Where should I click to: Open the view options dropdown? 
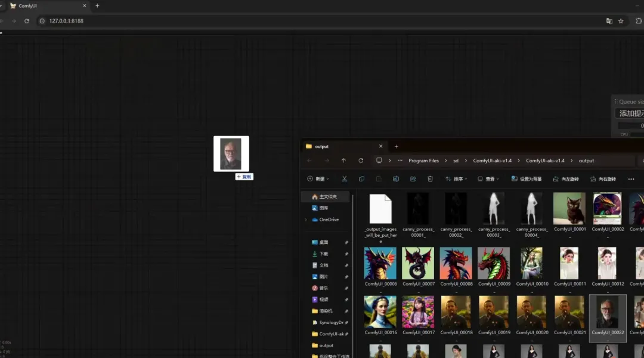pyautogui.click(x=488, y=179)
